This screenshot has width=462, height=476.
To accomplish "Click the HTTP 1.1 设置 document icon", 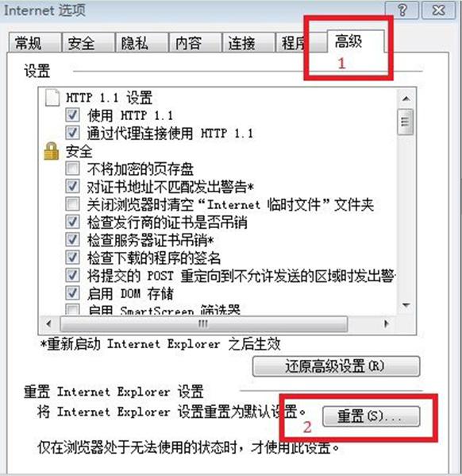I will coord(52,98).
